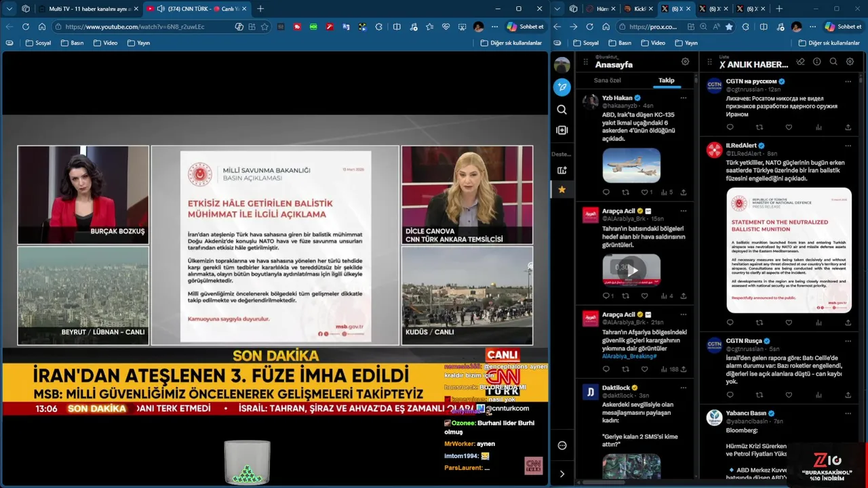
Task: Expand the X Pro sidebar chevron
Action: (561, 474)
